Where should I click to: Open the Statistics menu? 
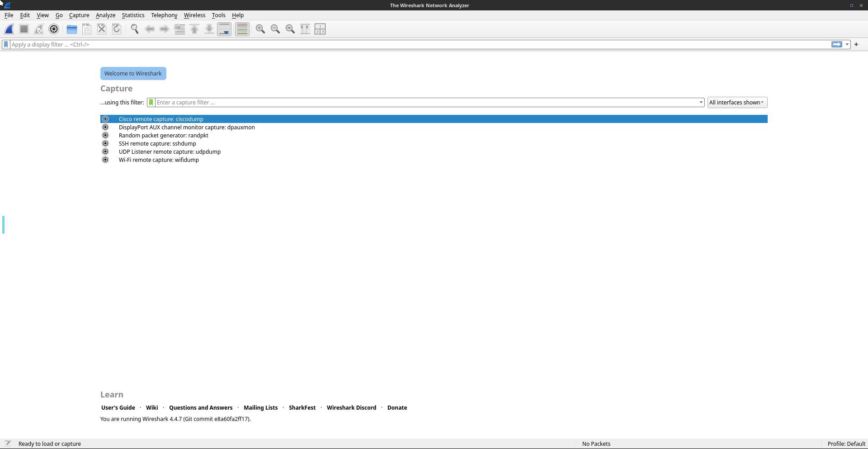tap(133, 15)
